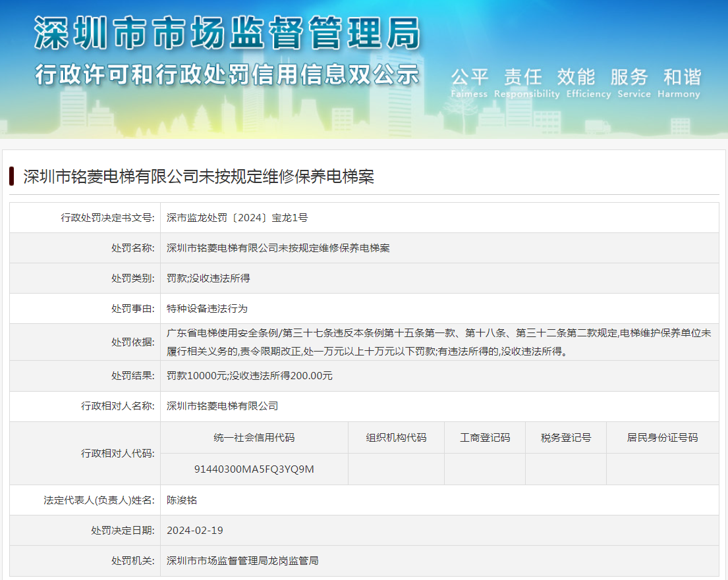Click the 行政许可和行政处罚信用信息双公示 subtitle
Screen dimensions: 728x580
[x=227, y=74]
